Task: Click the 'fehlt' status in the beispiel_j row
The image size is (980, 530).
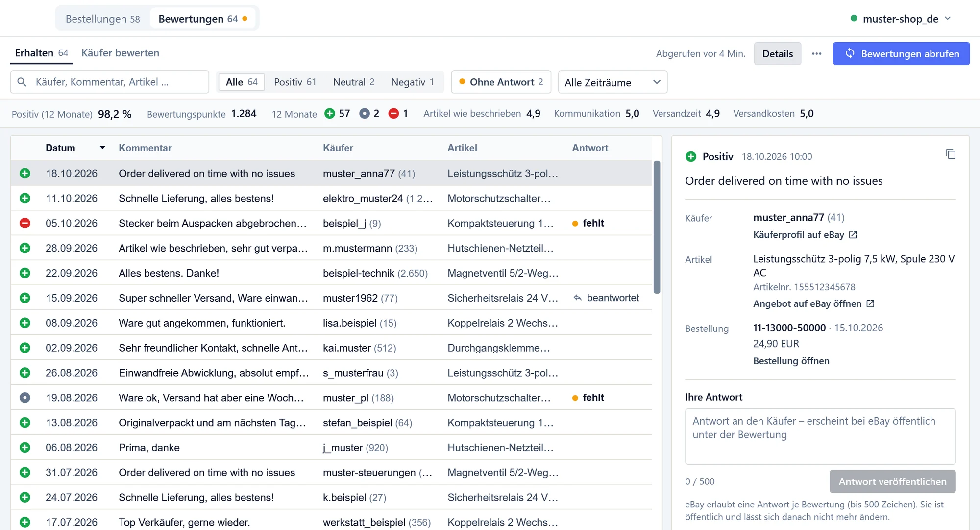Action: tap(588, 223)
